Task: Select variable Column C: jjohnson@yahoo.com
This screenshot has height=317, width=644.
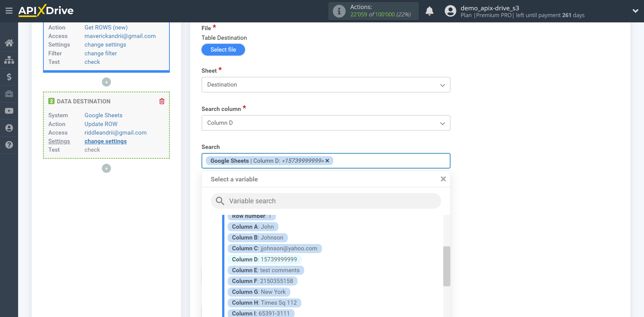Action: pos(275,248)
